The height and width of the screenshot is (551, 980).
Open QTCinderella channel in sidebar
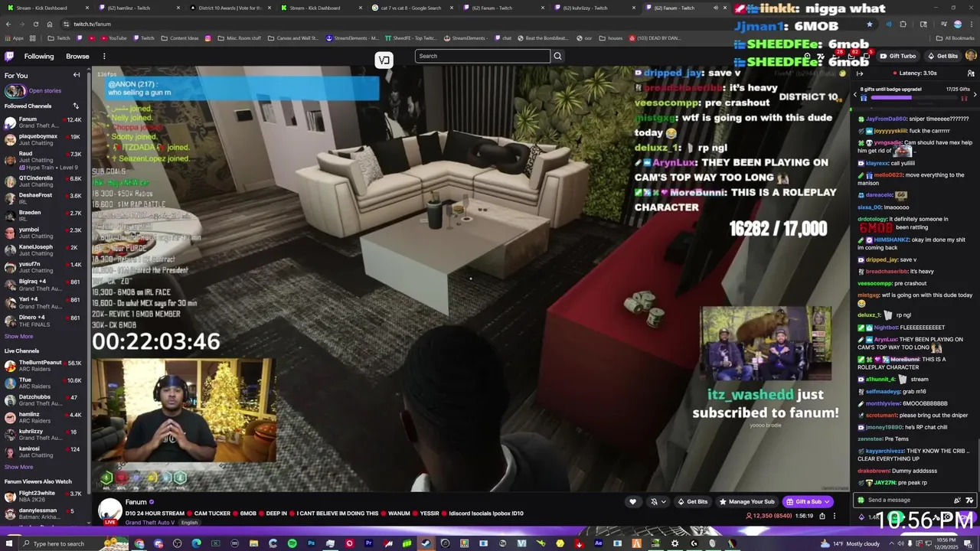click(43, 181)
